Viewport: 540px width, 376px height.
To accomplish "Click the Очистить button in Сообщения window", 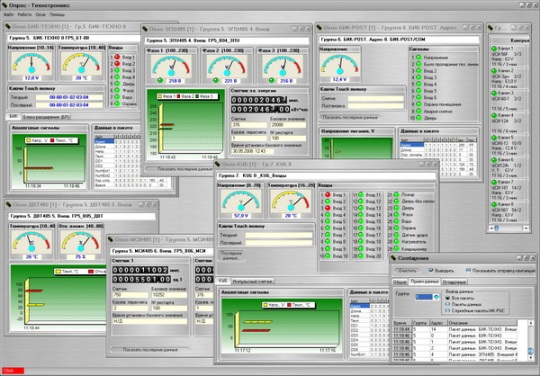I will click(x=407, y=271).
